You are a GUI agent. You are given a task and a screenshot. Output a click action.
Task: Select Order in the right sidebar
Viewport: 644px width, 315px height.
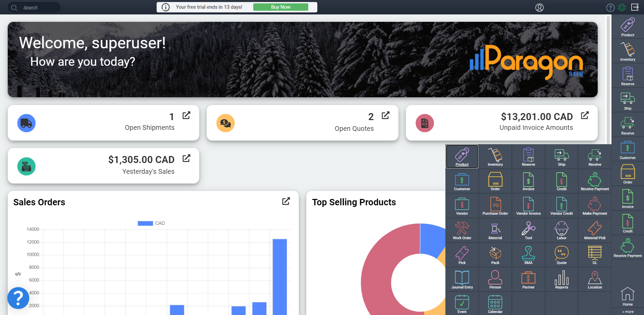[628, 174]
